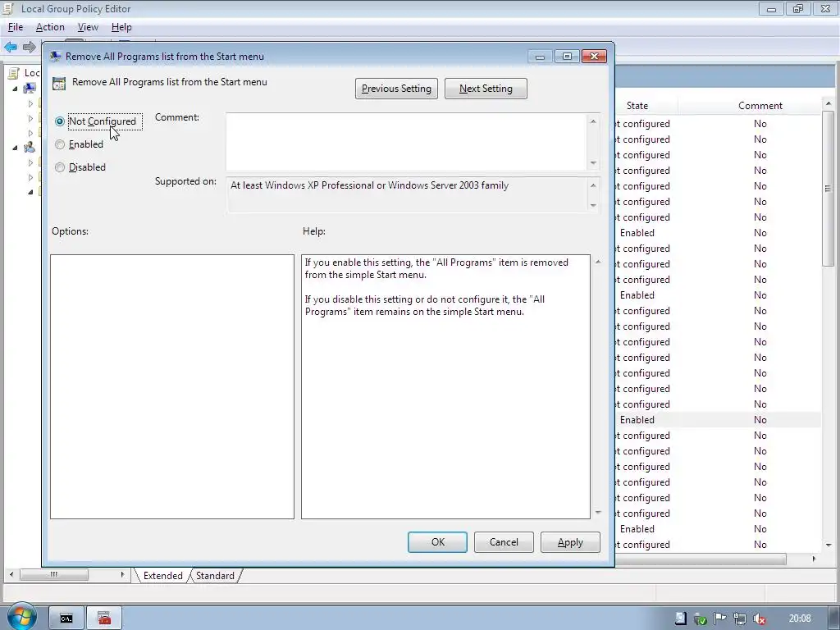840x630 pixels.
Task: Click tree pane scroll left arrow
Action: 11,575
